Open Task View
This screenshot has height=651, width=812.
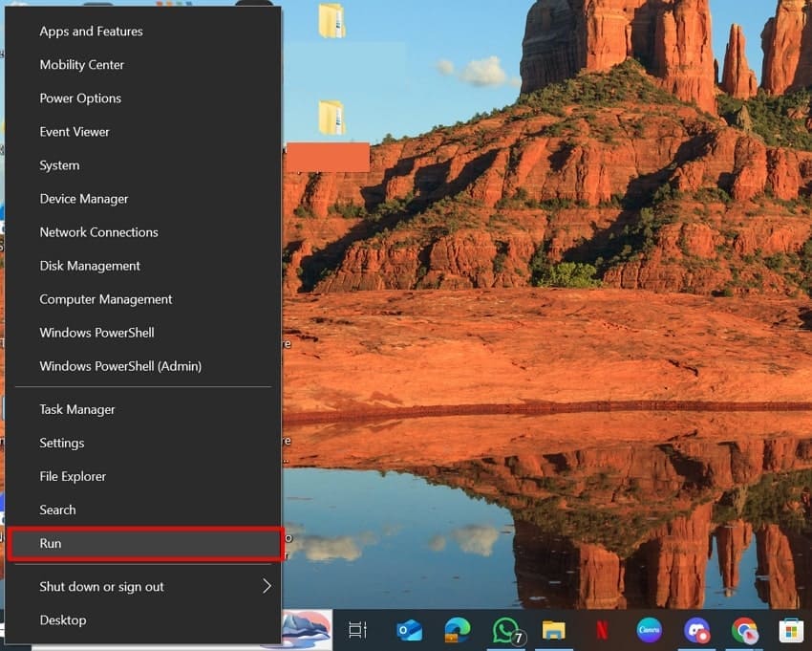(357, 631)
